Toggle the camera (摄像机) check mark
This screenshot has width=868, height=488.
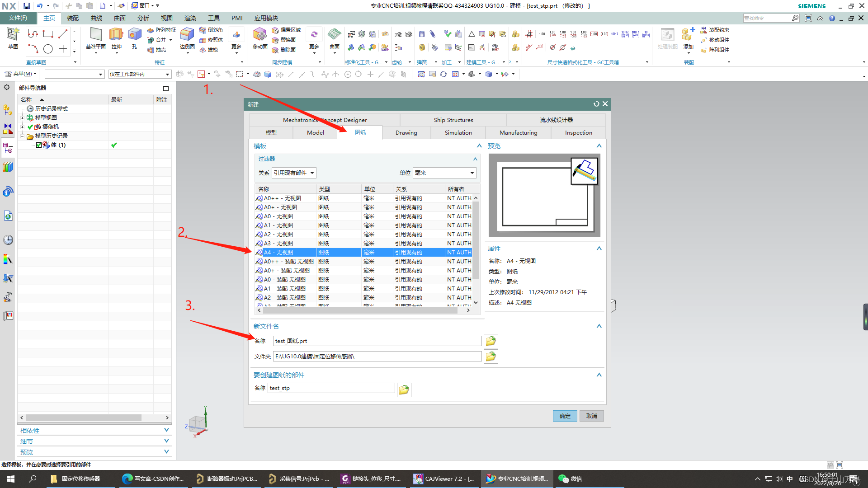(x=30, y=127)
